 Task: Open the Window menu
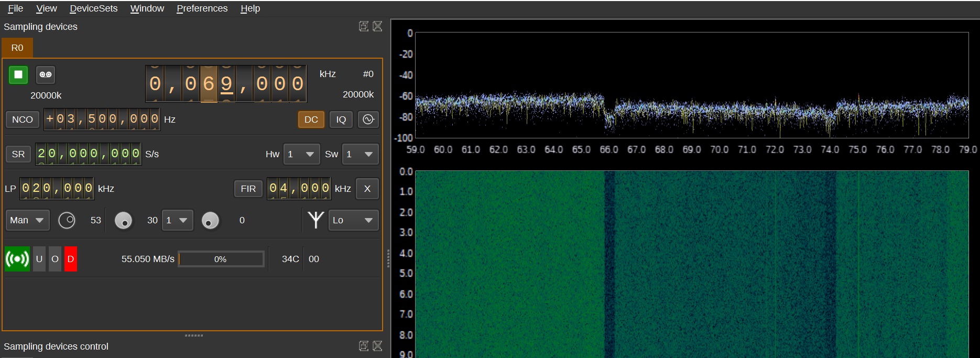[147, 8]
